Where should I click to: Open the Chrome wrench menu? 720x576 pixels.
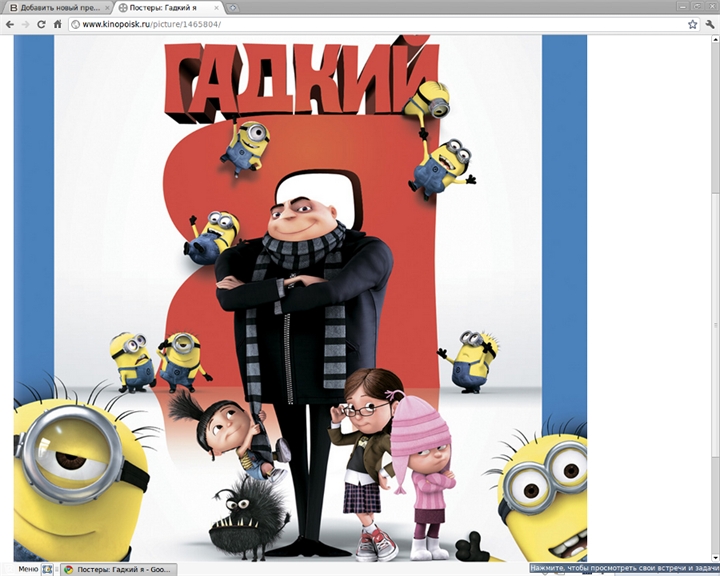(710, 24)
